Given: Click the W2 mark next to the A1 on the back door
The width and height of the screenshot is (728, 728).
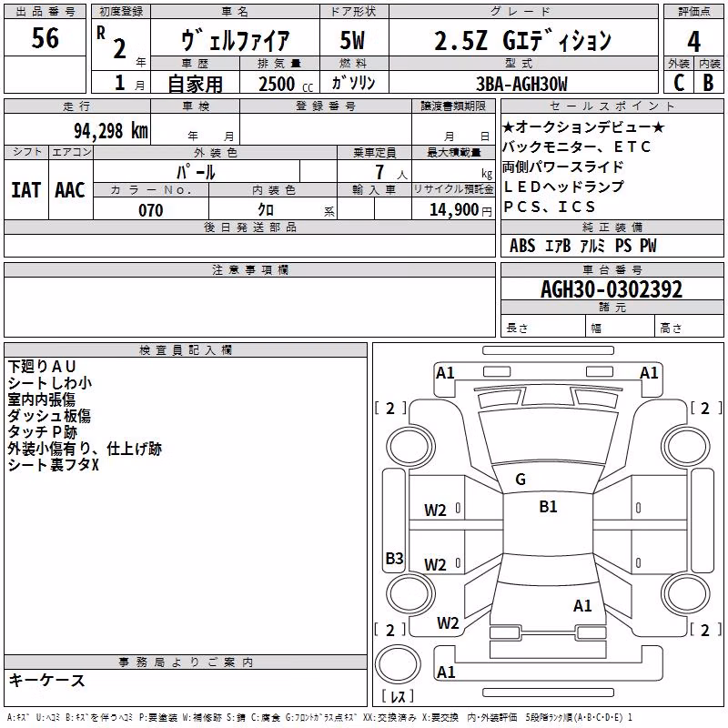Looking at the screenshot, I should coord(448,623).
